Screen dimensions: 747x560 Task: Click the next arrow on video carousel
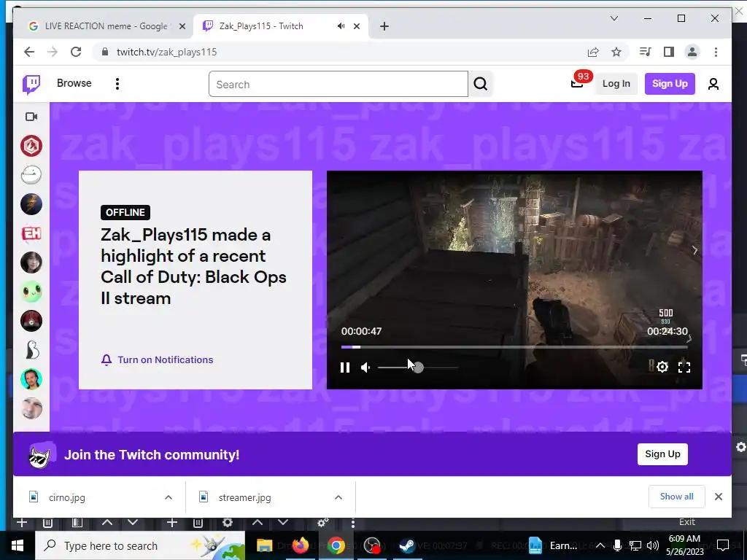[x=695, y=251]
